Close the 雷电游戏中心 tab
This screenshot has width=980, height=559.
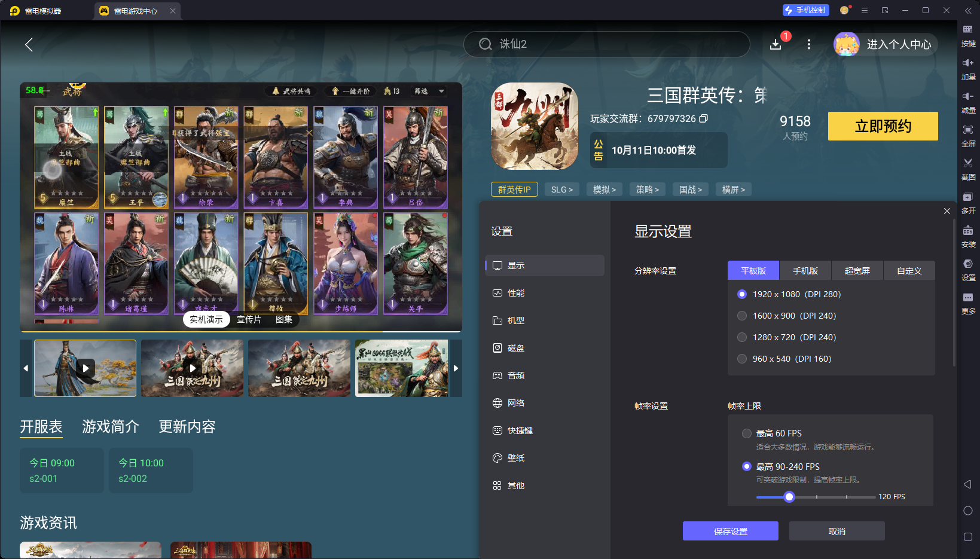(x=173, y=11)
